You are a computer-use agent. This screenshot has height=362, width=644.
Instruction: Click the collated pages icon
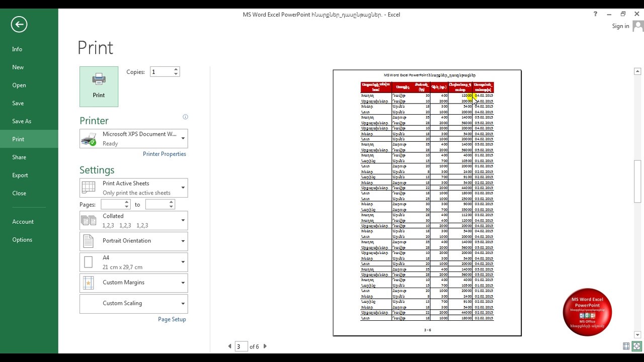coord(89,220)
